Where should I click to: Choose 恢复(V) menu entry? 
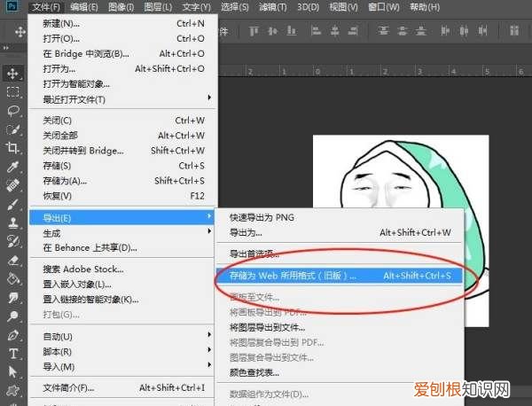coord(123,196)
